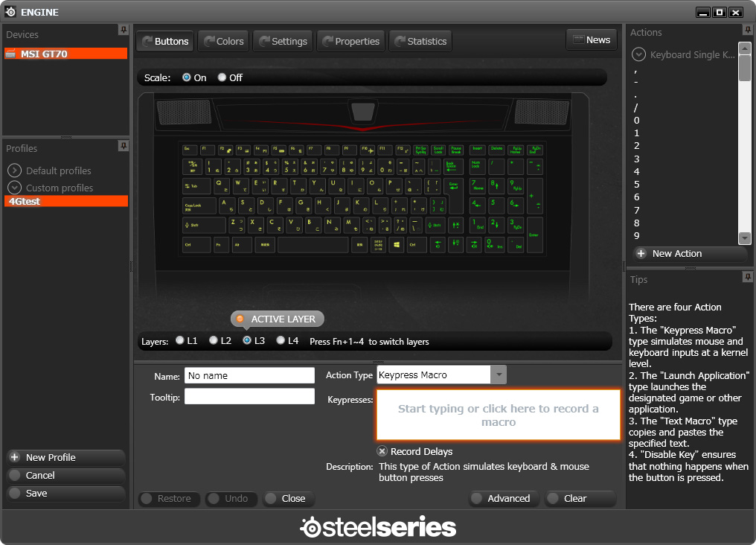Select the MSI GT70 device
Screen dimensions: 756x545
65,54
